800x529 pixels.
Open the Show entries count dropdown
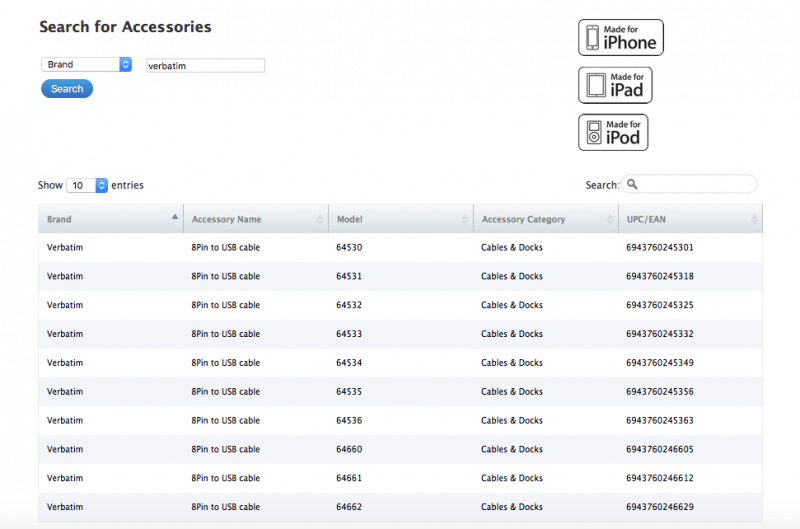click(x=87, y=185)
